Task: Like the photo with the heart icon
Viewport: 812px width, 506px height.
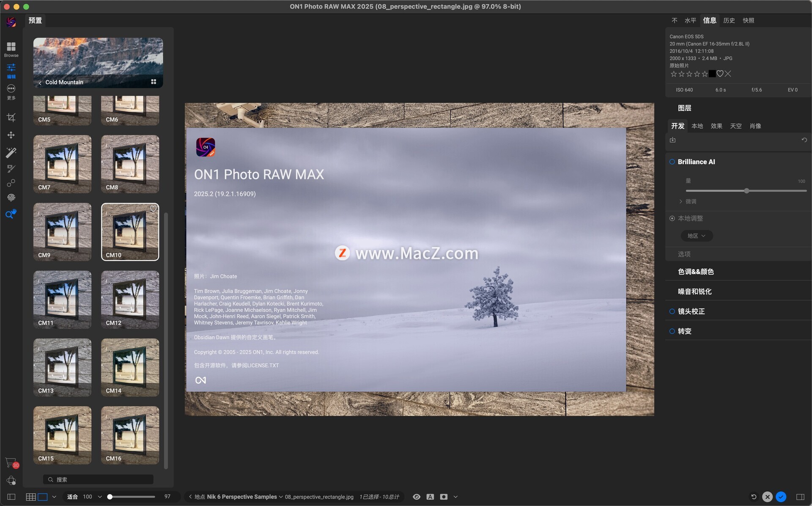Action: pyautogui.click(x=720, y=74)
